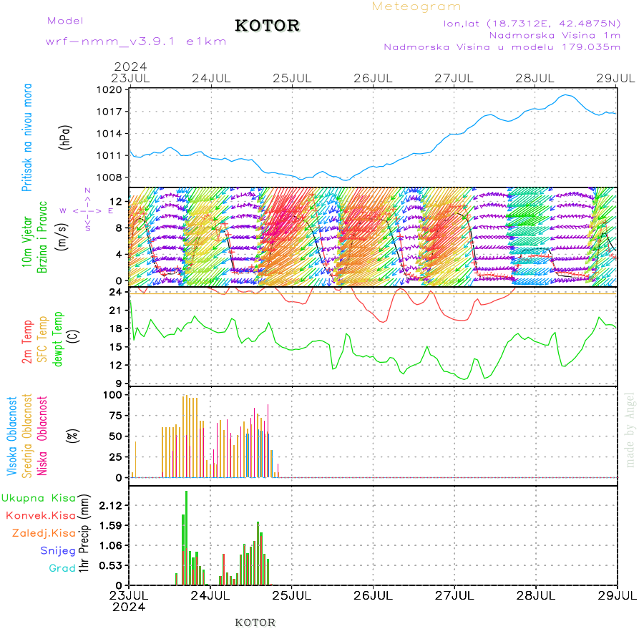This screenshot has height=644, width=644.
Task: Select the 1017 pressure axis value
Action: point(109,112)
